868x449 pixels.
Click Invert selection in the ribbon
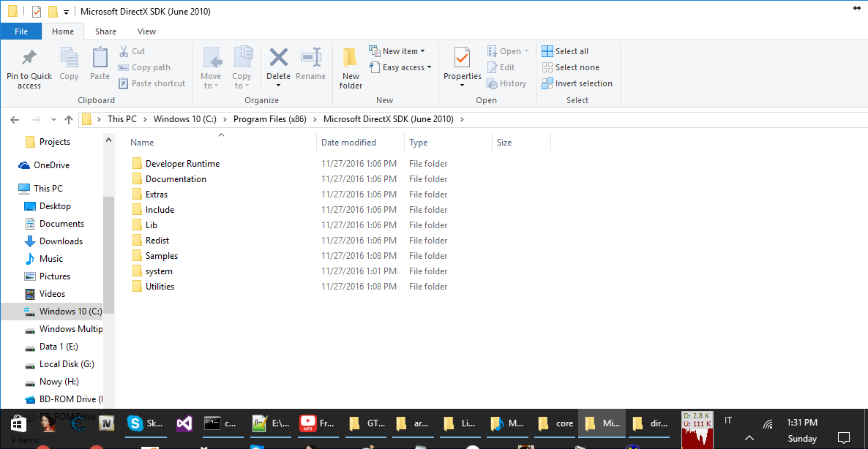coord(577,83)
